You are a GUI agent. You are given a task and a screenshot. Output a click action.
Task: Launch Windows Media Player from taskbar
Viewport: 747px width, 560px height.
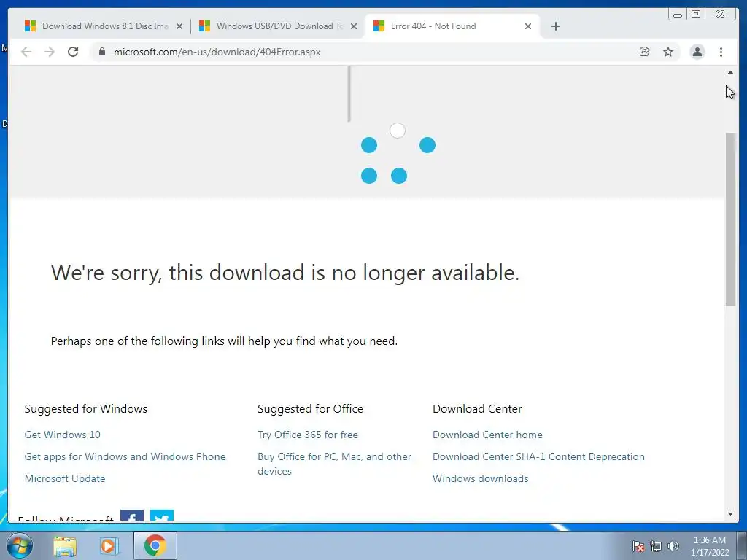[109, 545]
